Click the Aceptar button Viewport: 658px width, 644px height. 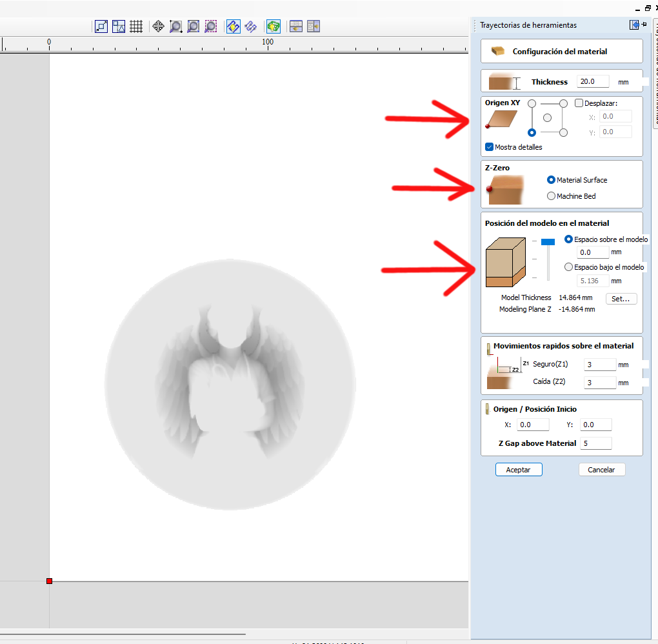point(519,470)
